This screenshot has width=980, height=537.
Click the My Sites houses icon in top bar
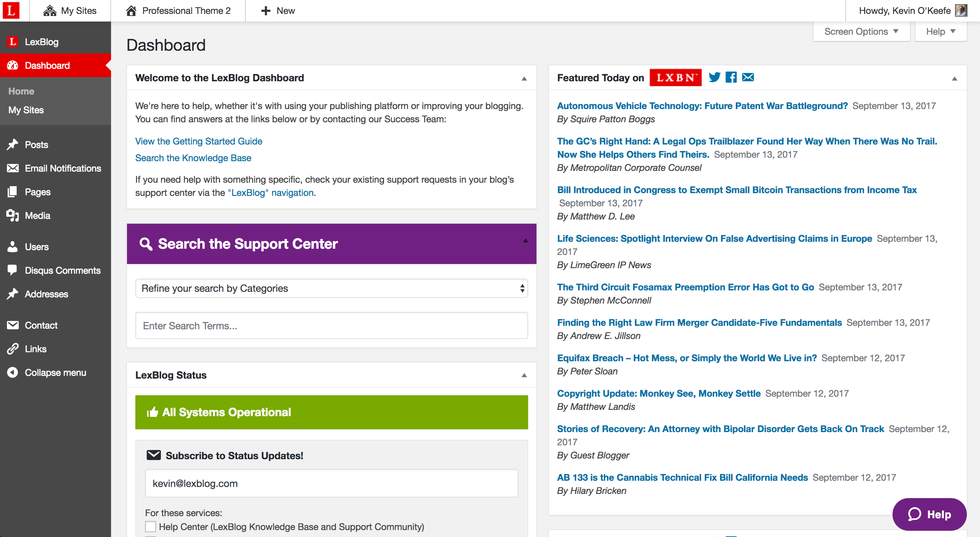(x=50, y=11)
